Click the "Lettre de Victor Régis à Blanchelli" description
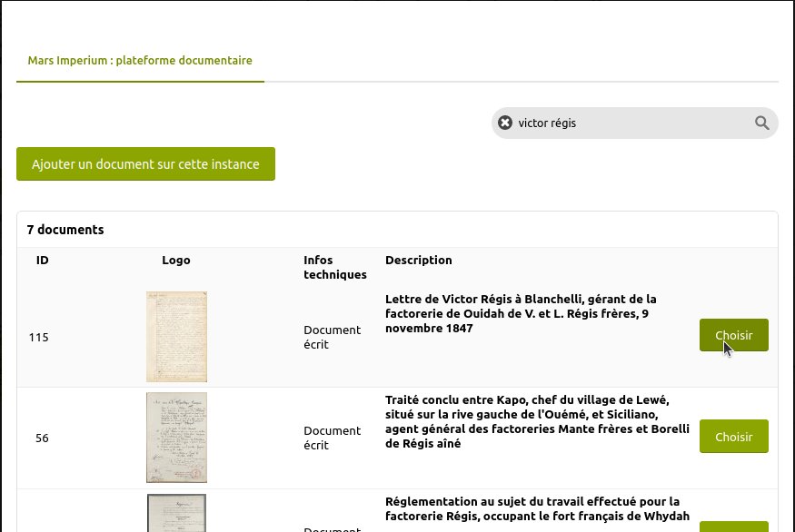The width and height of the screenshot is (795, 532). click(521, 313)
